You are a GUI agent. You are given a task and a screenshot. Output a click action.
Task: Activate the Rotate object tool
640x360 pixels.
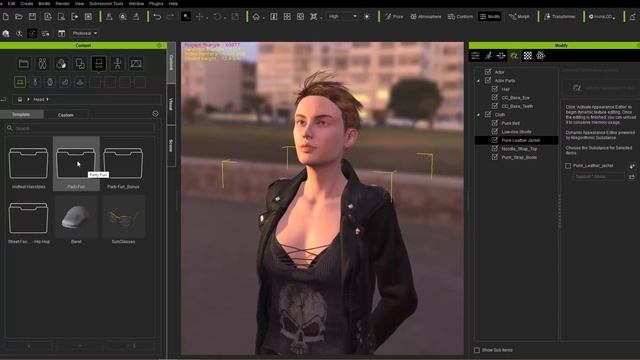(218, 17)
